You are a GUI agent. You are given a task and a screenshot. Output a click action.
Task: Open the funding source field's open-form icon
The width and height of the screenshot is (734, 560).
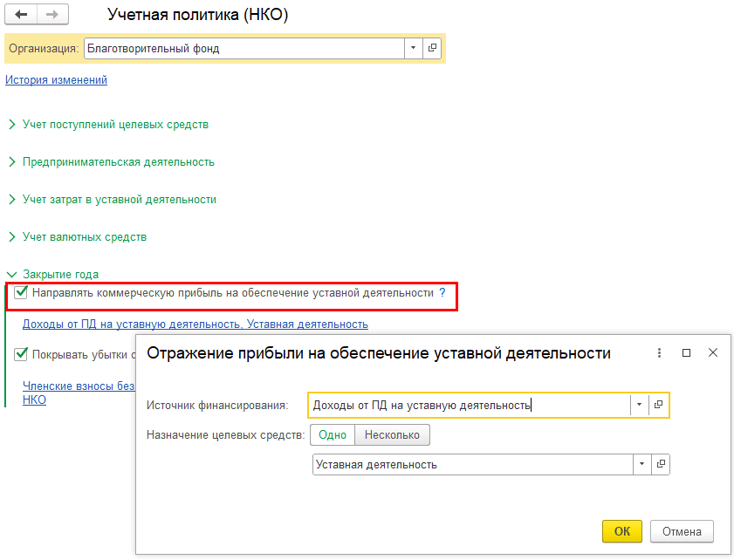pos(659,405)
